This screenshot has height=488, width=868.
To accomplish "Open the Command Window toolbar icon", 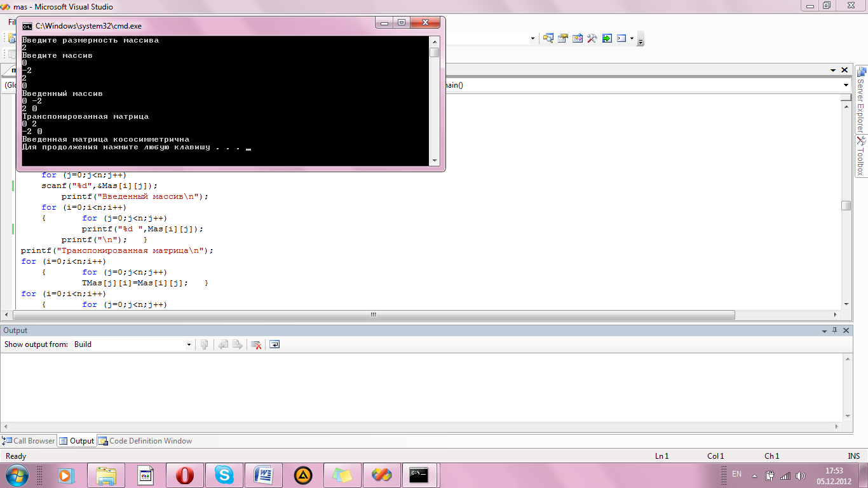I will [621, 38].
